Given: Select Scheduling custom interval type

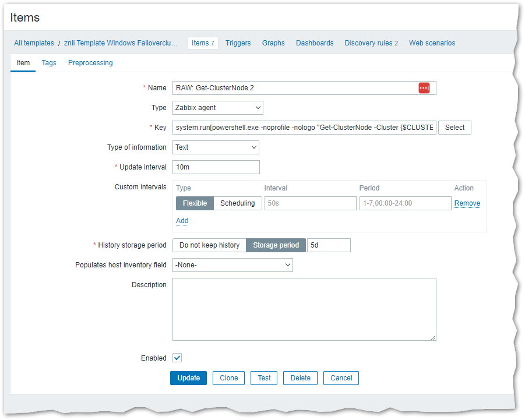Looking at the screenshot, I should [237, 203].
